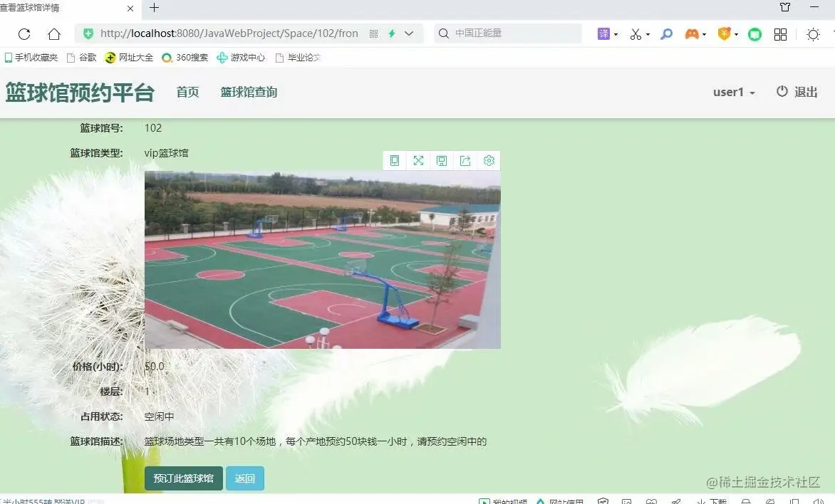Open the 手机收藏夹 bookmark
The height and width of the screenshot is (504, 835).
click(x=31, y=58)
